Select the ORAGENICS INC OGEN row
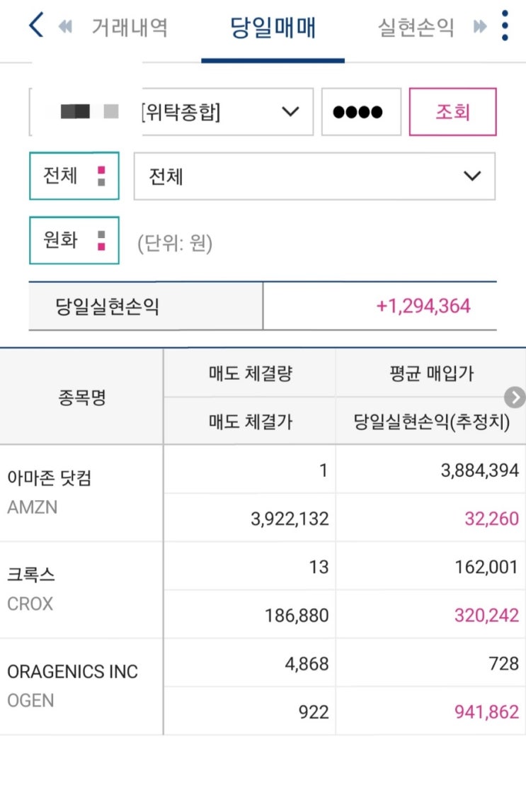The width and height of the screenshot is (526, 812). point(81,686)
